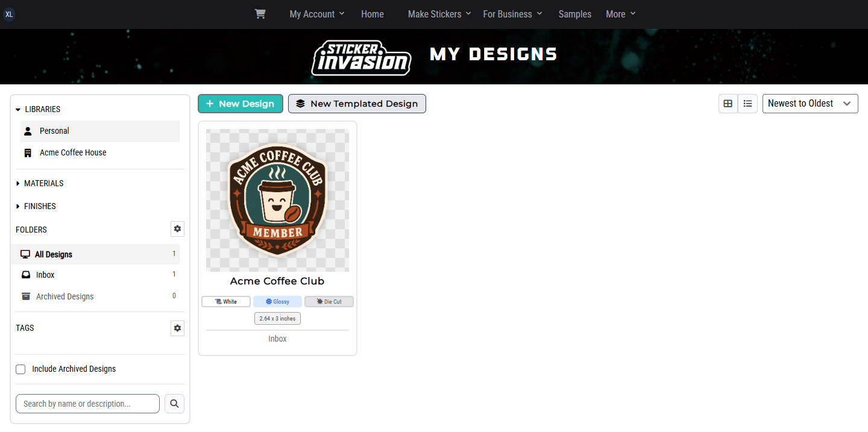Click the XL profile avatar badge
The width and height of the screenshot is (868, 432).
(9, 14)
